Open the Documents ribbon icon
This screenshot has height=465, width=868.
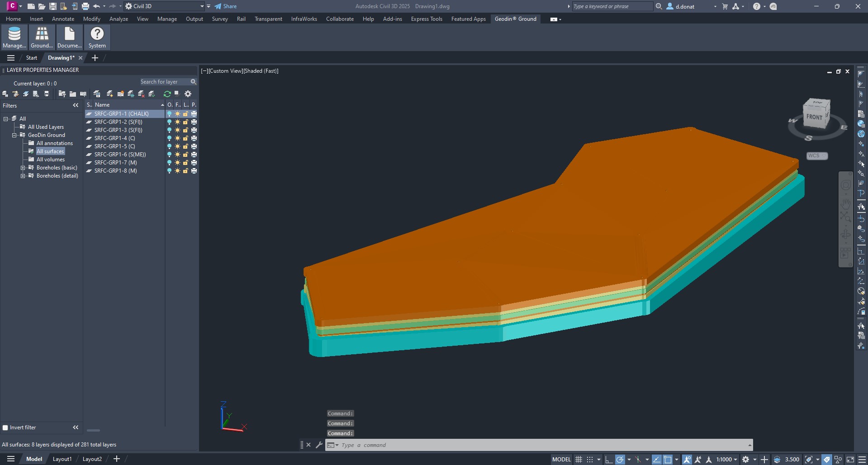tap(69, 37)
